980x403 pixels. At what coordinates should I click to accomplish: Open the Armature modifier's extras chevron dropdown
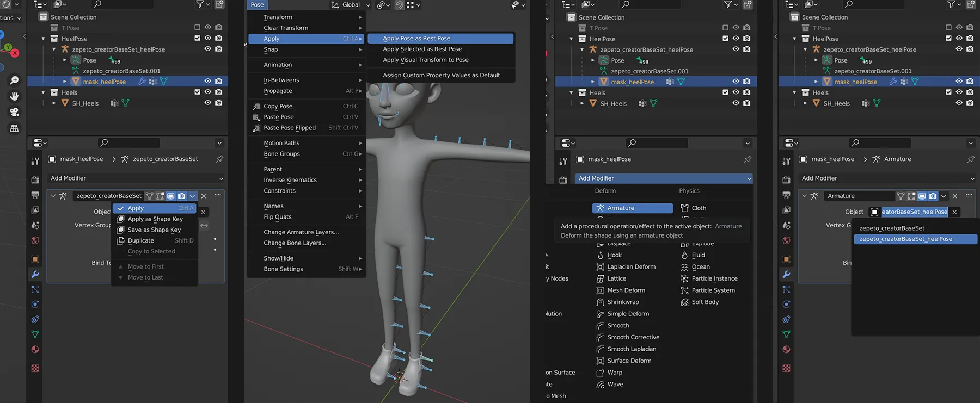[944, 196]
